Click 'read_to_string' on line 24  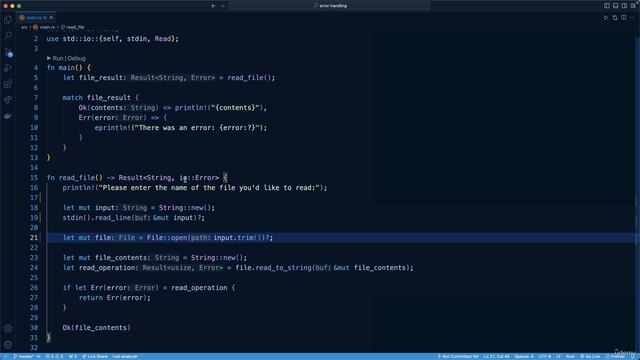284,268
